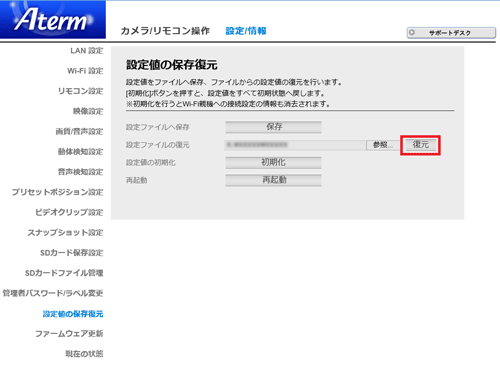Click the settings file path field

click(x=295, y=145)
